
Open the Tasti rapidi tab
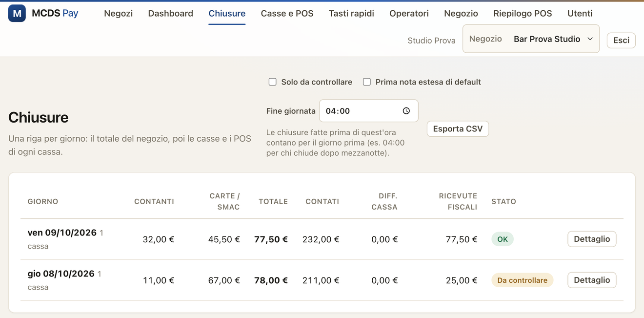(x=351, y=14)
